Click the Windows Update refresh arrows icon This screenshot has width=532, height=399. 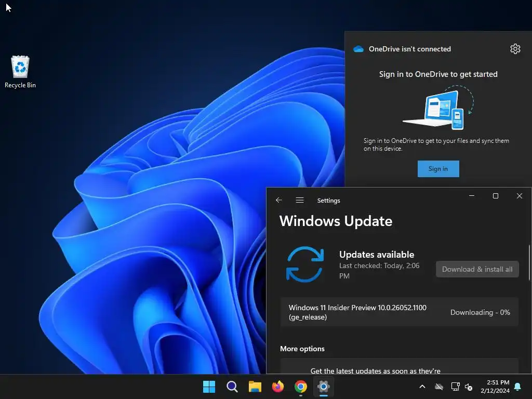(304, 264)
